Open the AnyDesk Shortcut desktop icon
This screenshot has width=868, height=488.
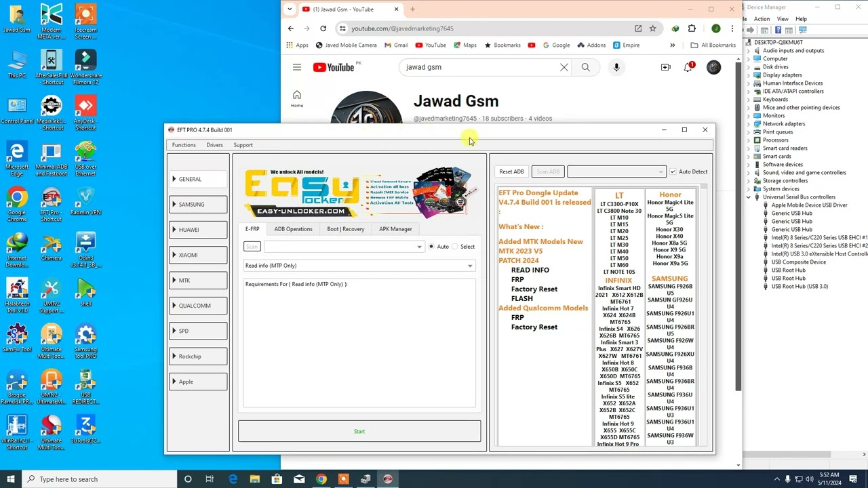coord(85,113)
